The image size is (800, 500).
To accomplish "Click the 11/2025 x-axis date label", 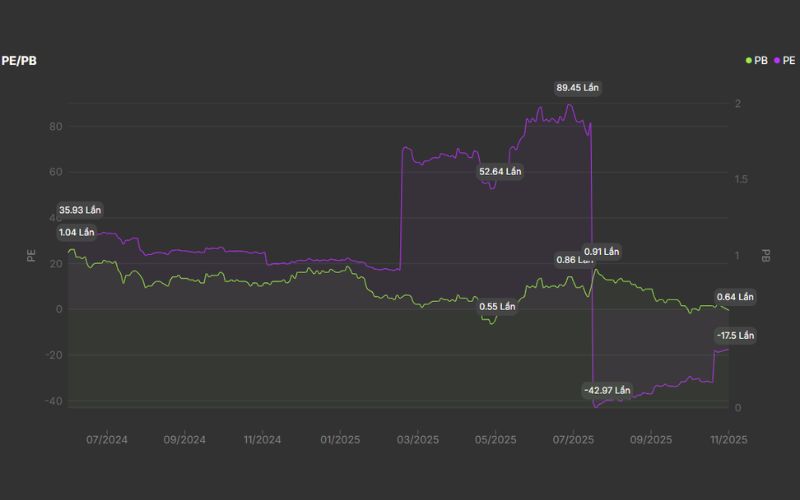I will click(728, 439).
